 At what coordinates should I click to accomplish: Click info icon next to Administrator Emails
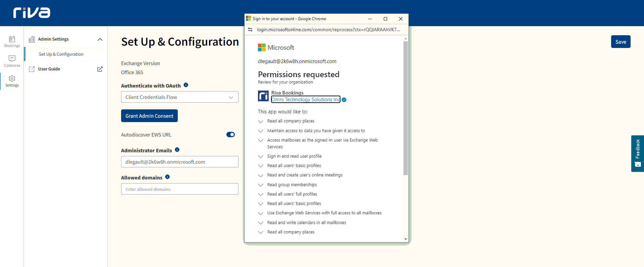click(x=177, y=150)
